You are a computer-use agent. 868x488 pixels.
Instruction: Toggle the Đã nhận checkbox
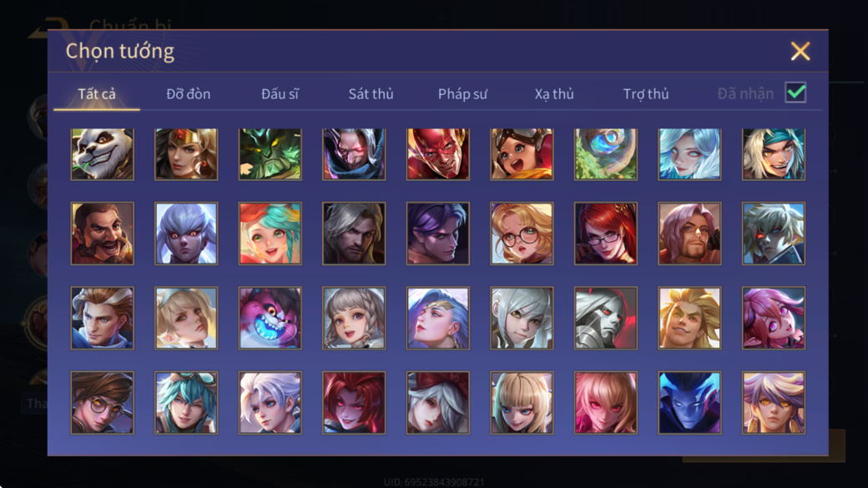pos(795,93)
